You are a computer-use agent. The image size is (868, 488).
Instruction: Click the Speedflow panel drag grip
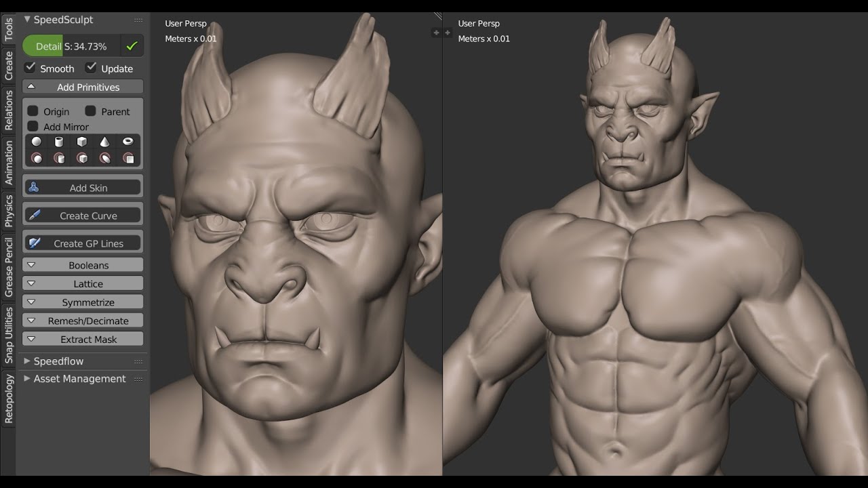pyautogui.click(x=138, y=361)
